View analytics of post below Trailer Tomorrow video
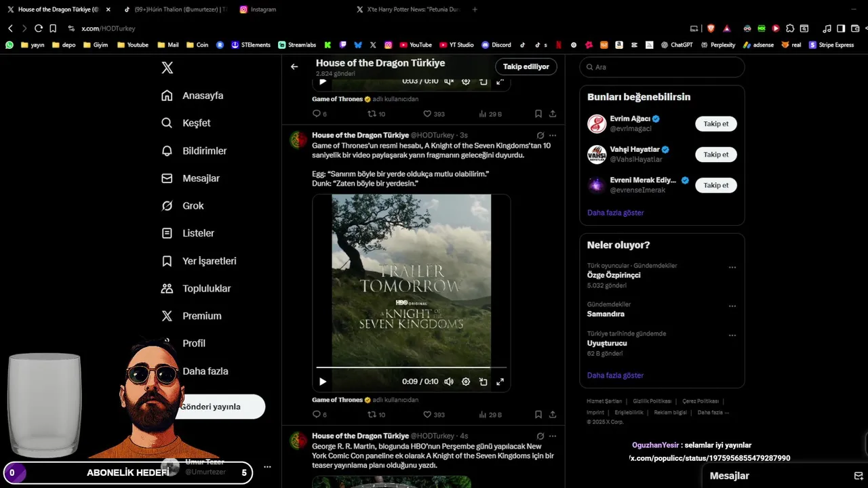 tap(490, 415)
